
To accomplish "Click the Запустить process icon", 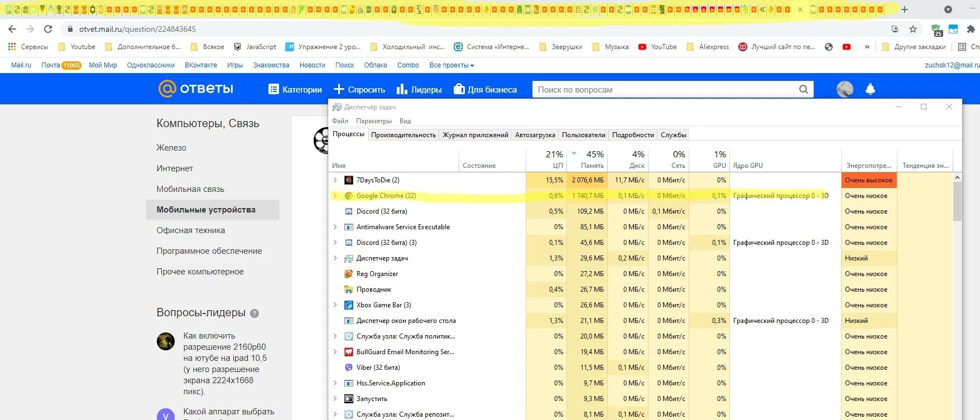I will click(x=349, y=399).
